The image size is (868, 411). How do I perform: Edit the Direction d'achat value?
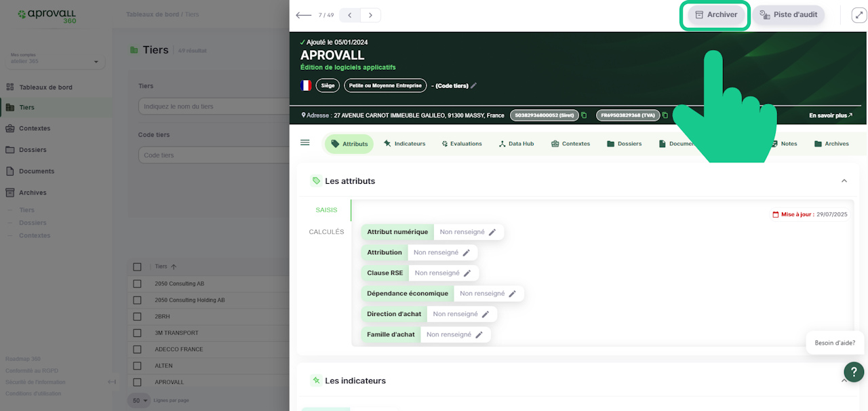tap(486, 314)
